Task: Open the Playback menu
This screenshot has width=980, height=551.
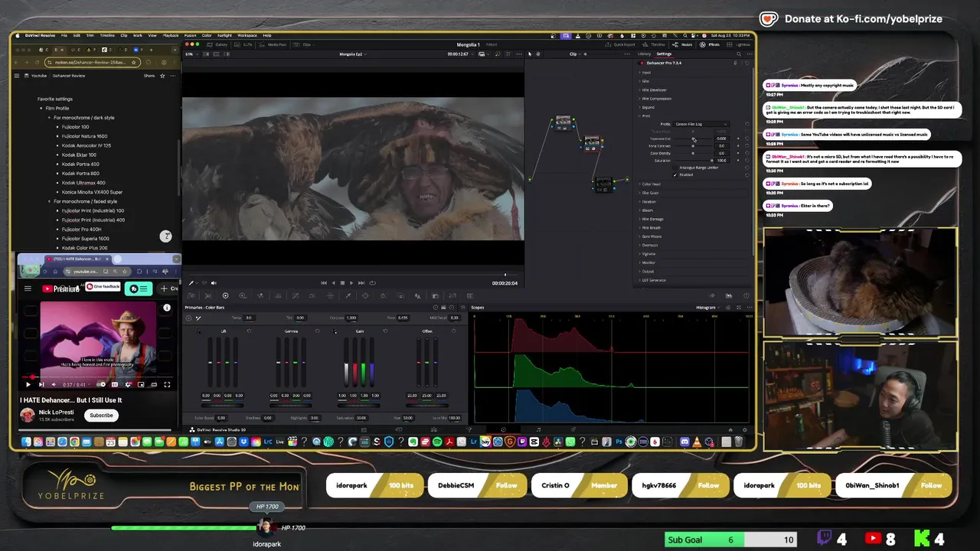Action: [x=171, y=35]
